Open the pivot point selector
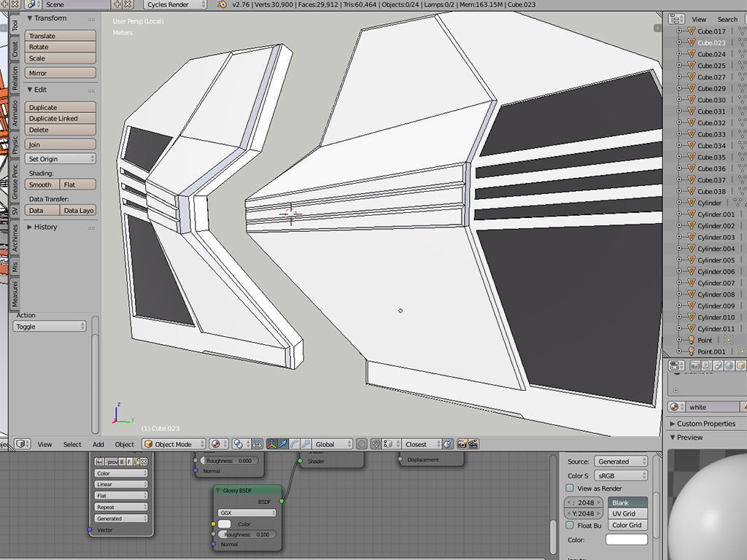This screenshot has width=747, height=560. click(x=241, y=444)
